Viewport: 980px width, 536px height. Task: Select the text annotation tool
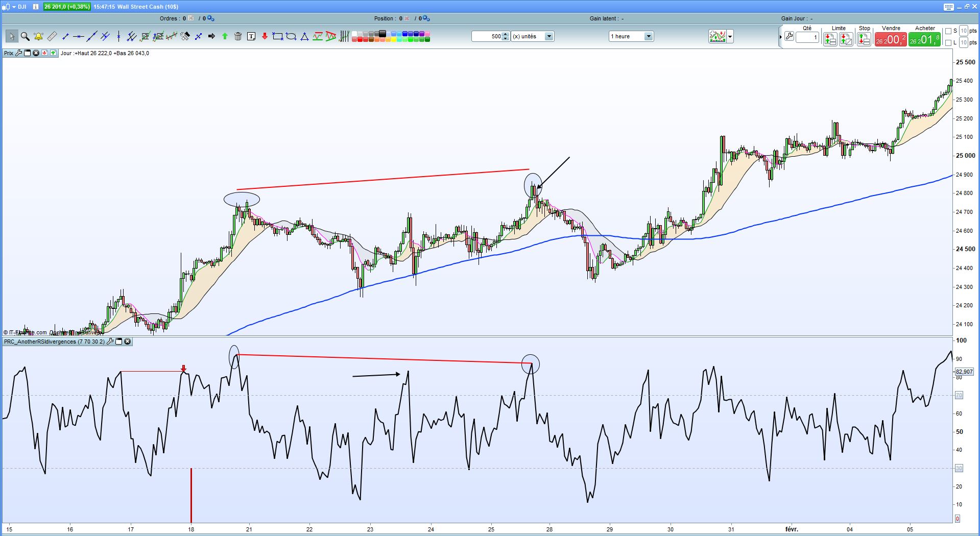tap(251, 36)
